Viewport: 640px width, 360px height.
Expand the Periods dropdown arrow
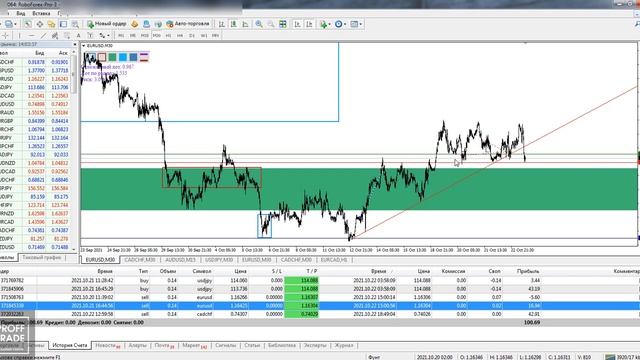pos(345,24)
